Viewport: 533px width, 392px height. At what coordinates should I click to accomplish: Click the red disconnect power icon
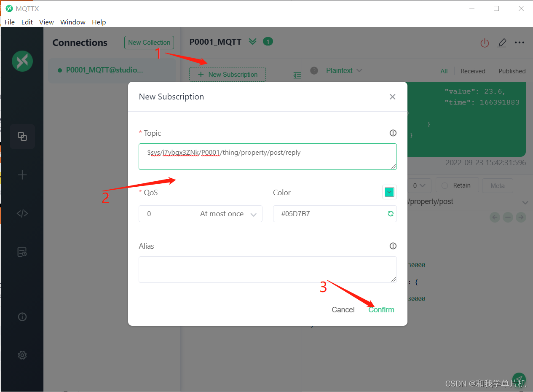(485, 43)
